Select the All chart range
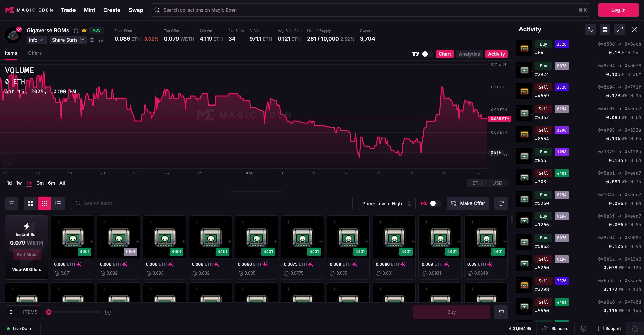The image size is (644, 335). pos(62,183)
